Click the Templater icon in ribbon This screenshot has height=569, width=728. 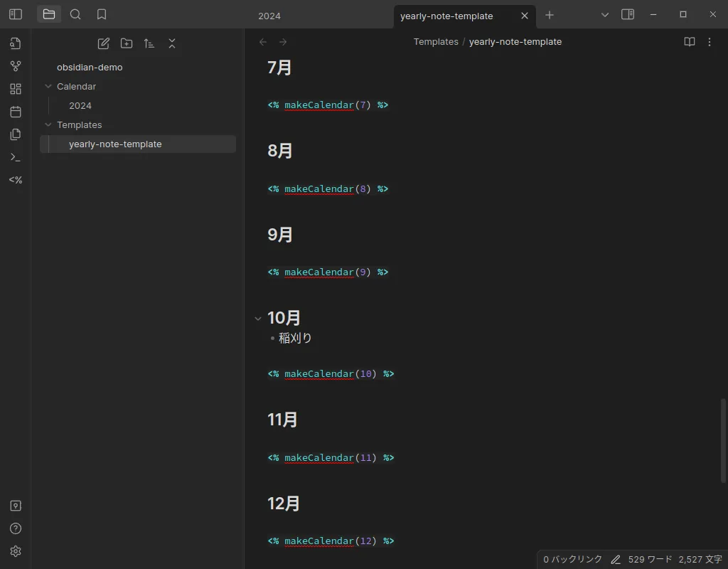pyautogui.click(x=16, y=180)
